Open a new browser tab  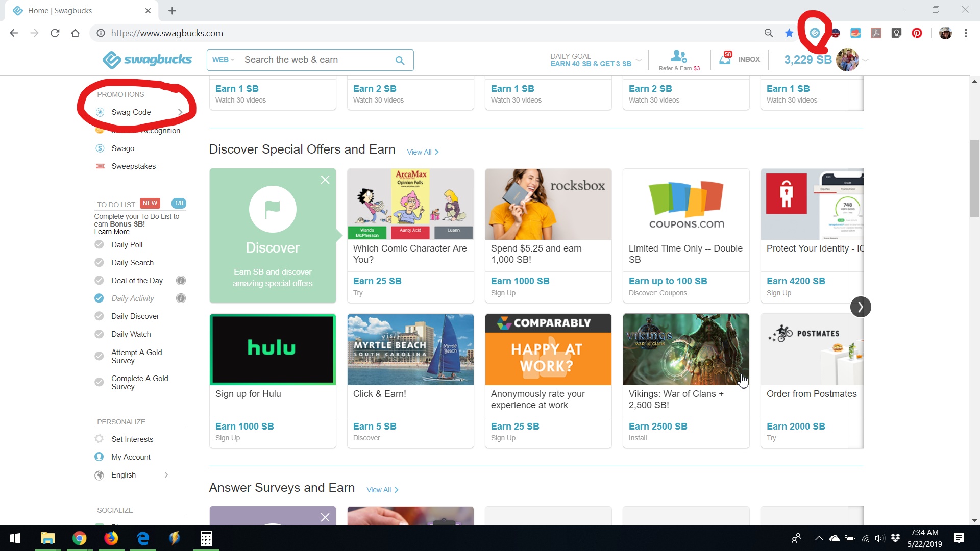172,11
